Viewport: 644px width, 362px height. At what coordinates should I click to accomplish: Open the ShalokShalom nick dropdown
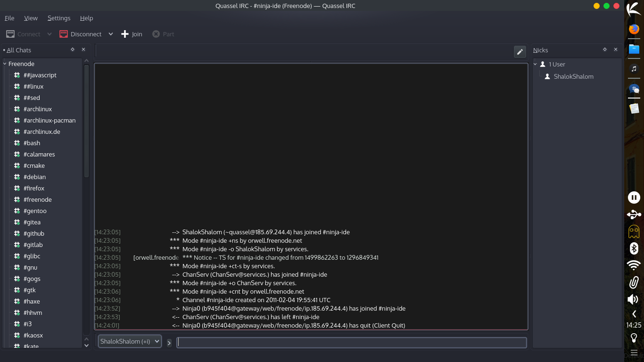coord(130,341)
